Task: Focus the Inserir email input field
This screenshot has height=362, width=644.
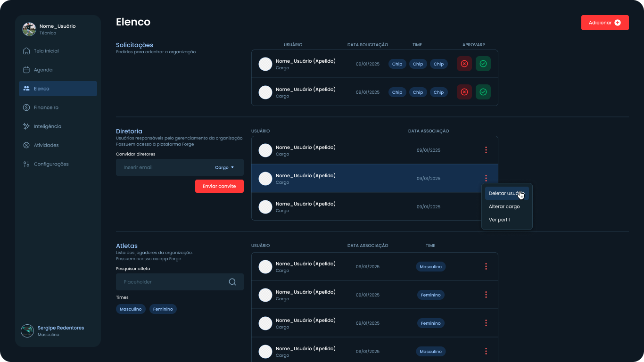Action: click(163, 167)
